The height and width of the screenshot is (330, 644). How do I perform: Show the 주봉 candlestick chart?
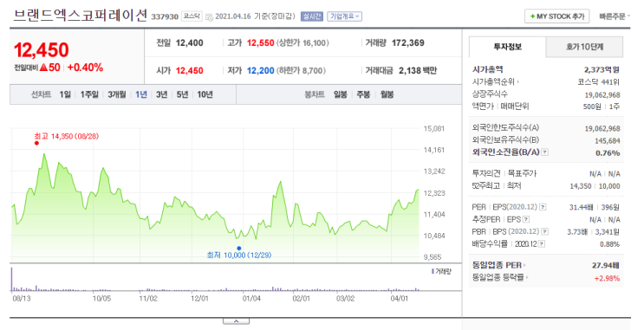[x=363, y=94]
